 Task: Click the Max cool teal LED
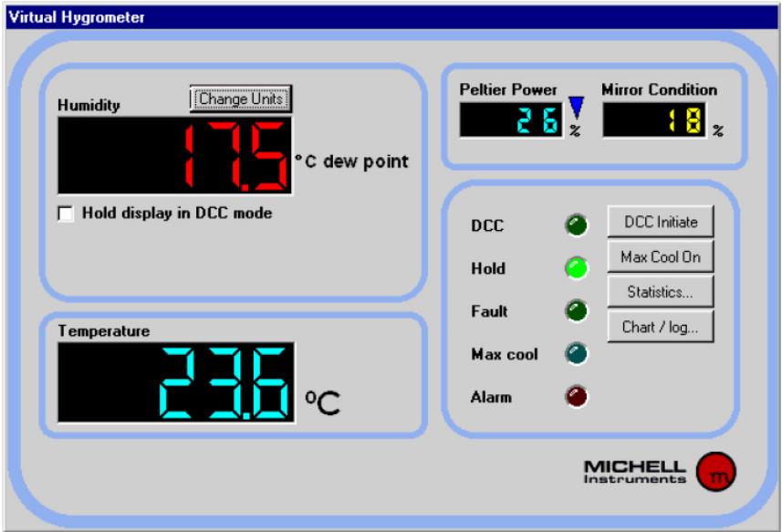click(576, 354)
